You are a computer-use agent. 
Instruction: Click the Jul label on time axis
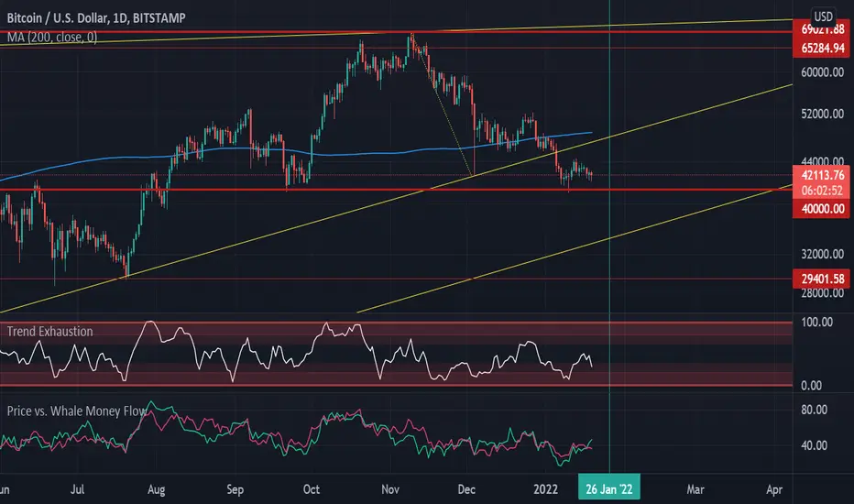tap(77, 489)
